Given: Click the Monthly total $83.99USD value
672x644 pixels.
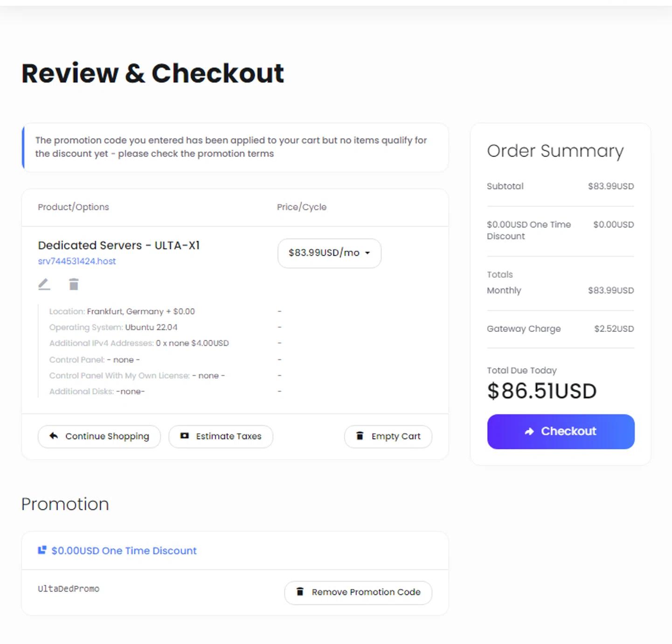Looking at the screenshot, I should pos(611,290).
